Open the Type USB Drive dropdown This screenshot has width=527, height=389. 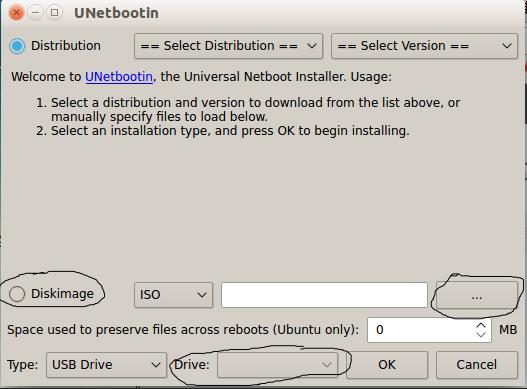tap(106, 365)
